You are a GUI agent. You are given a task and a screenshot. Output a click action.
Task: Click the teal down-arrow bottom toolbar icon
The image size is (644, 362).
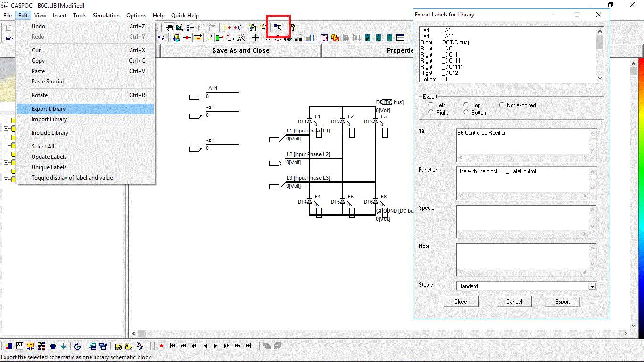coord(63,346)
